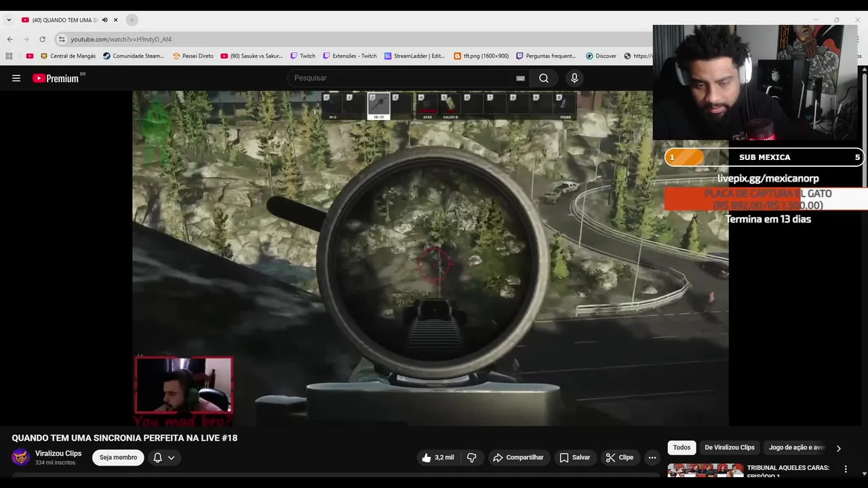The height and width of the screenshot is (488, 868).
Task: Dislike the video
Action: coord(471,457)
